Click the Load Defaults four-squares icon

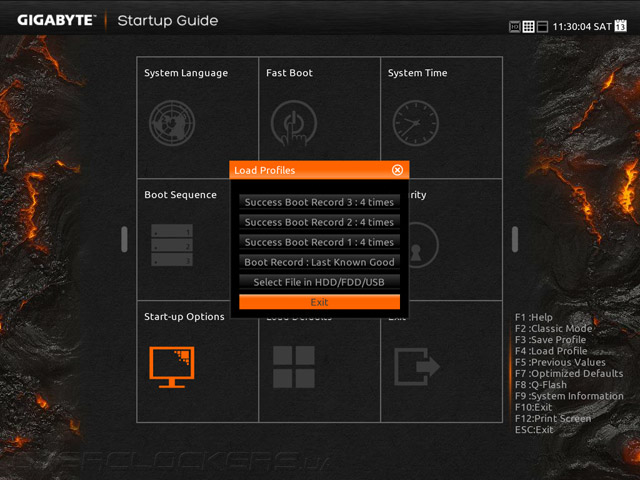click(293, 367)
